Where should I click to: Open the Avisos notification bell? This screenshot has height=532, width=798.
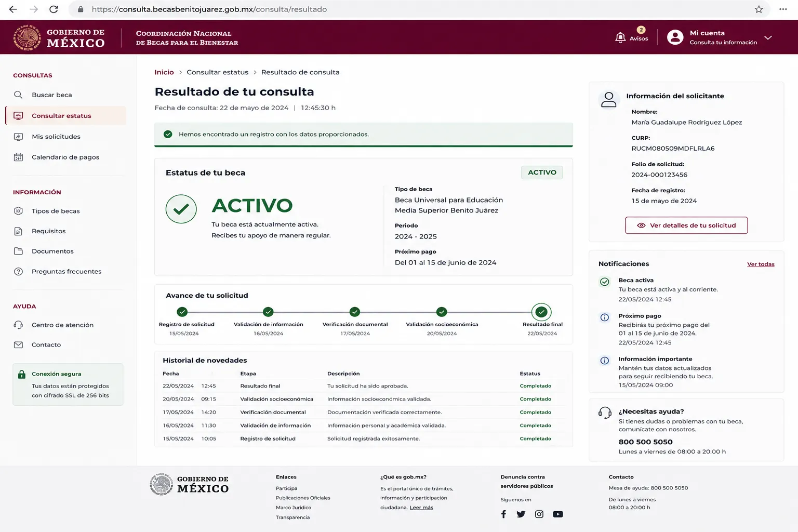(x=620, y=37)
